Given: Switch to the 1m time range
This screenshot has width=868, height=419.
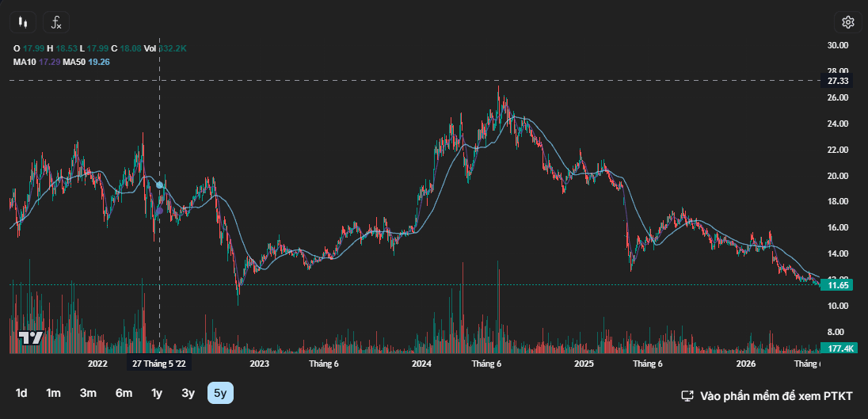Looking at the screenshot, I should click(53, 393).
